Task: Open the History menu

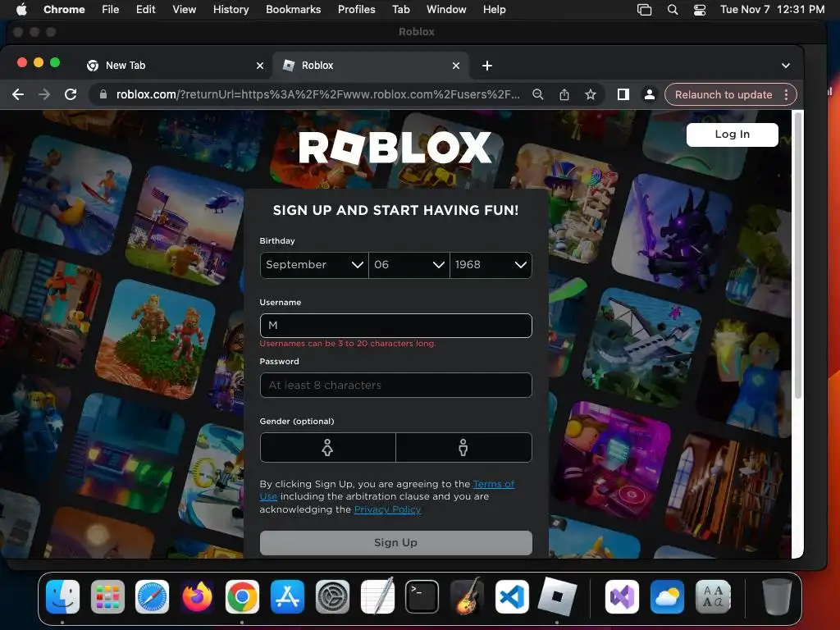Action: pos(231,9)
